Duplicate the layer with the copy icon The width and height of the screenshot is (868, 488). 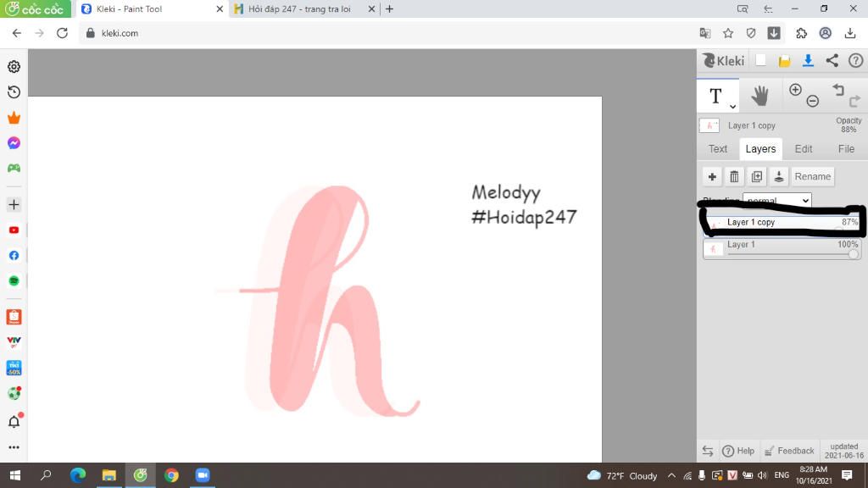point(757,176)
